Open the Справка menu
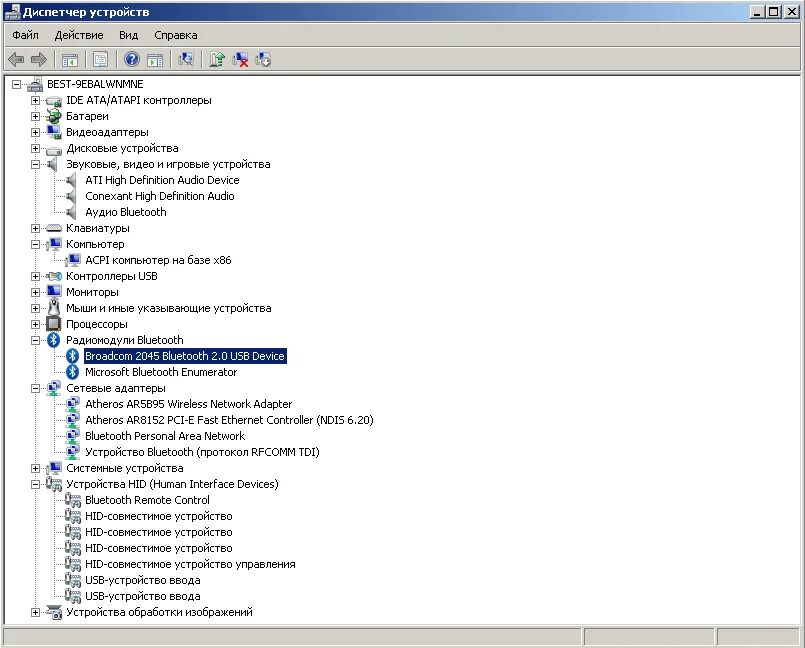805x648 pixels. coord(176,35)
